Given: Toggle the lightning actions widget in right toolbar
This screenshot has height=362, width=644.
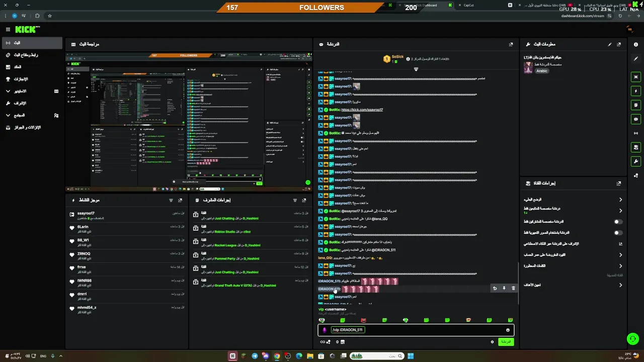Looking at the screenshot, I should click(x=636, y=91).
